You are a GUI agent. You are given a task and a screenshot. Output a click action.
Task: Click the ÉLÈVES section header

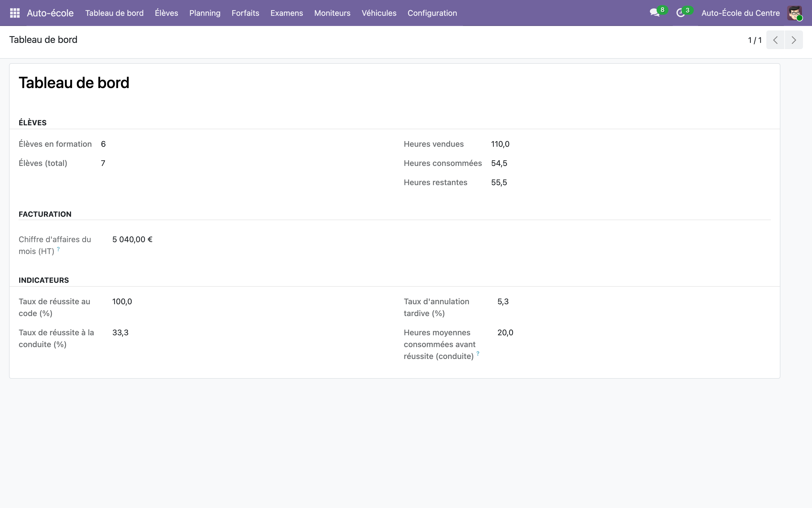(32, 123)
